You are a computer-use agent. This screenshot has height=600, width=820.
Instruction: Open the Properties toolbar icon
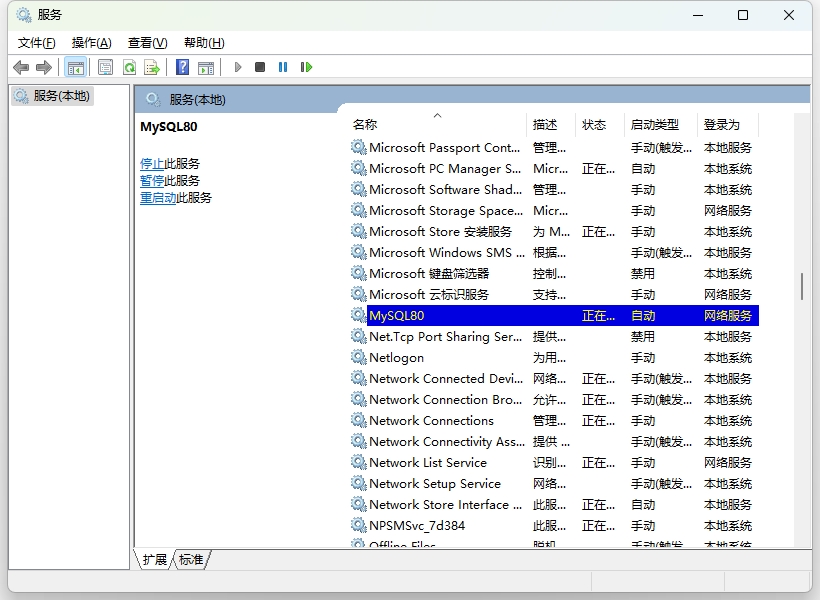pos(105,67)
